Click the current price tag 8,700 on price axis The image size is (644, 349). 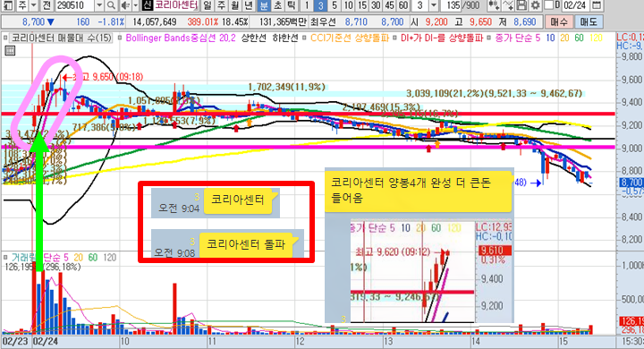click(x=631, y=182)
